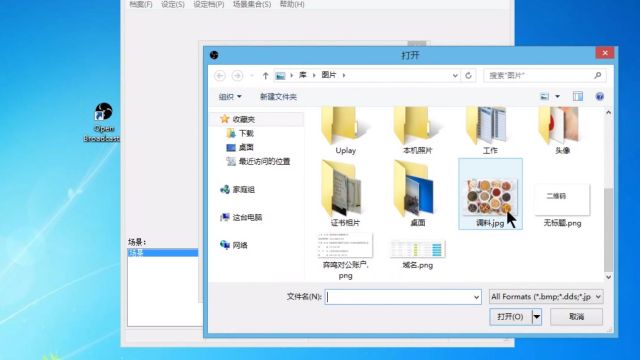640x360 pixels.
Task: Open the 组织 dropdown menu
Action: pyautogui.click(x=230, y=97)
